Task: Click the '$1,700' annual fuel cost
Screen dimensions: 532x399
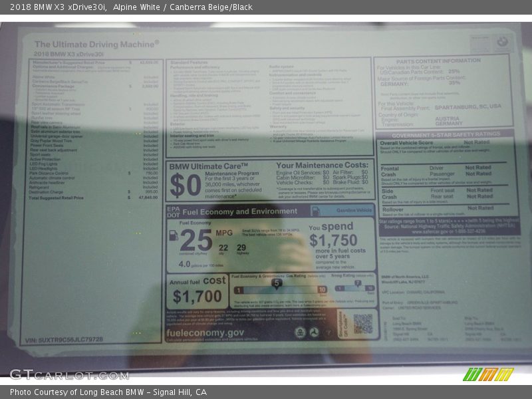Action: coord(197,296)
